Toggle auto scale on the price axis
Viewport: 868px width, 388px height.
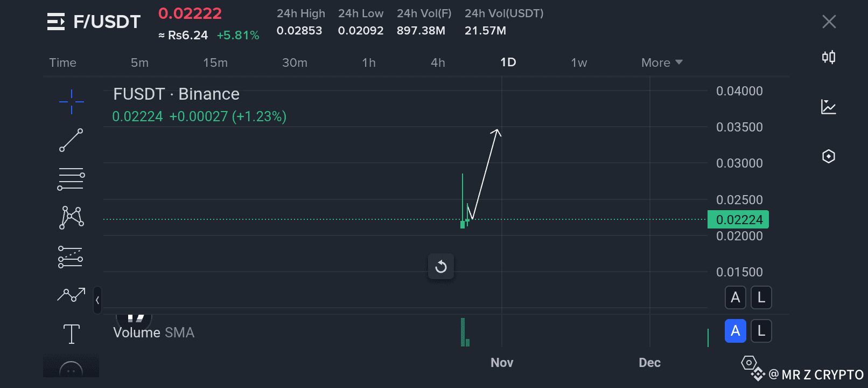pyautogui.click(x=736, y=297)
